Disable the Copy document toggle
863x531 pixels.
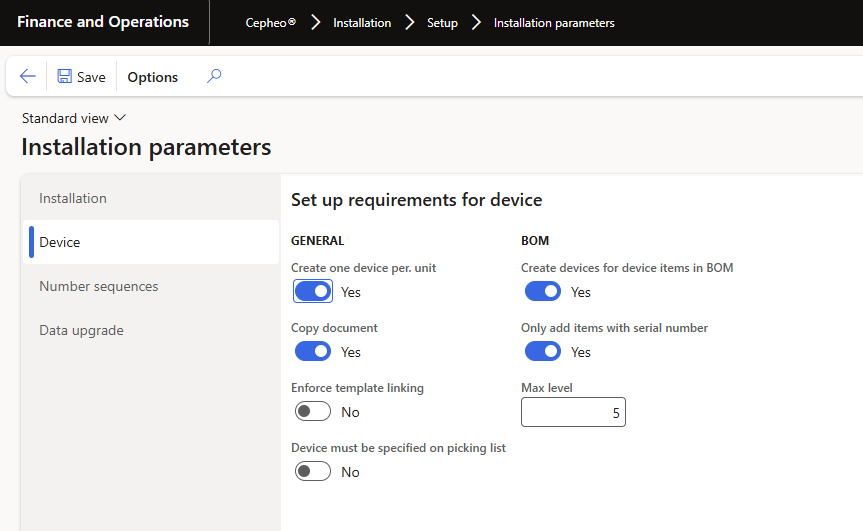(313, 352)
